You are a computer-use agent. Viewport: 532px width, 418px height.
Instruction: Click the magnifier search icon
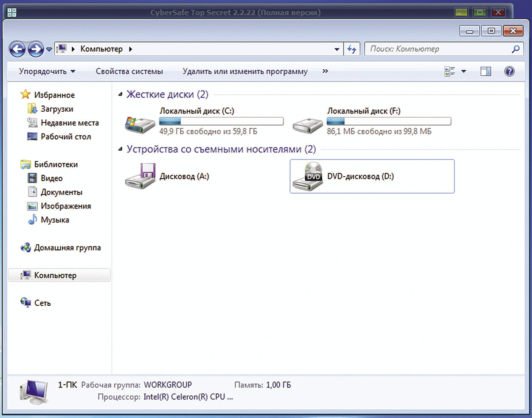point(515,49)
